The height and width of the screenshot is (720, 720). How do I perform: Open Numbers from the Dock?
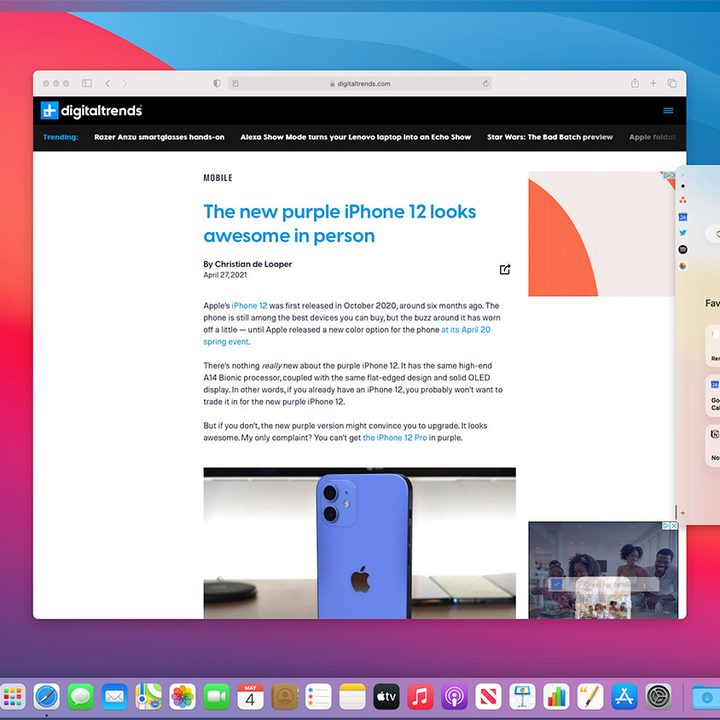556,697
